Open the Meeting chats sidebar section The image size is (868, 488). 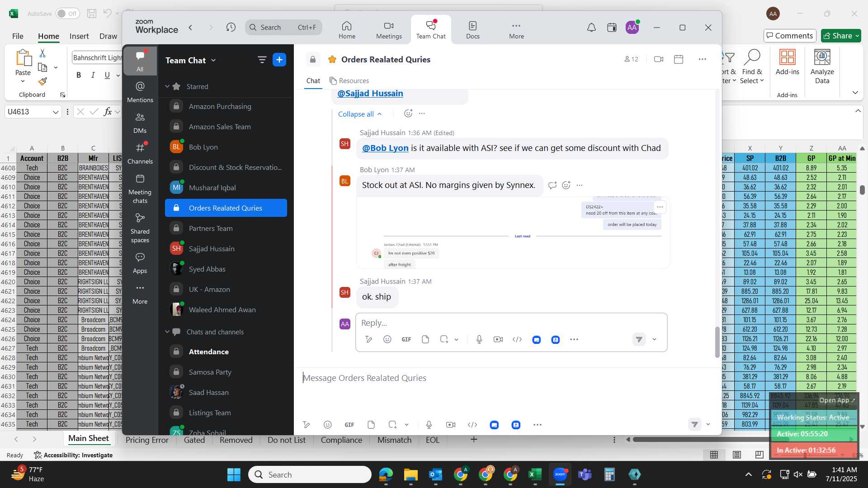[140, 189]
